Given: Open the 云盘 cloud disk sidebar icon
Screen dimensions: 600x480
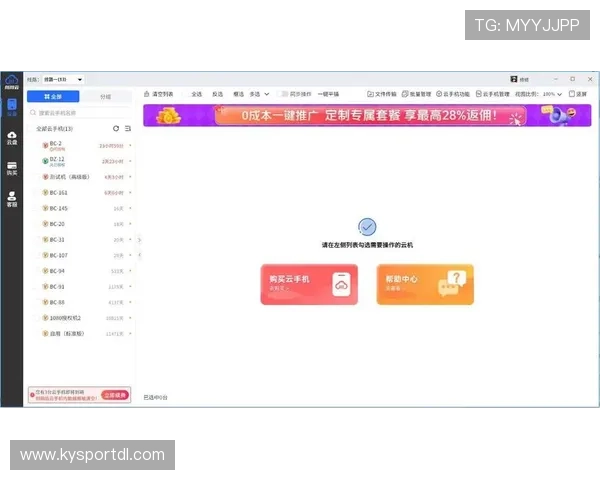Looking at the screenshot, I should pos(12,138).
